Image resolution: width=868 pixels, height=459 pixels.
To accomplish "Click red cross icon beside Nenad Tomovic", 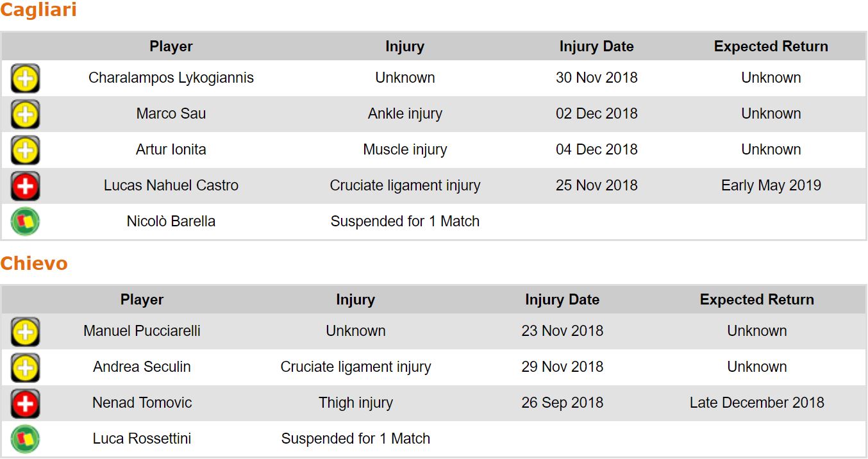I will click(x=25, y=404).
